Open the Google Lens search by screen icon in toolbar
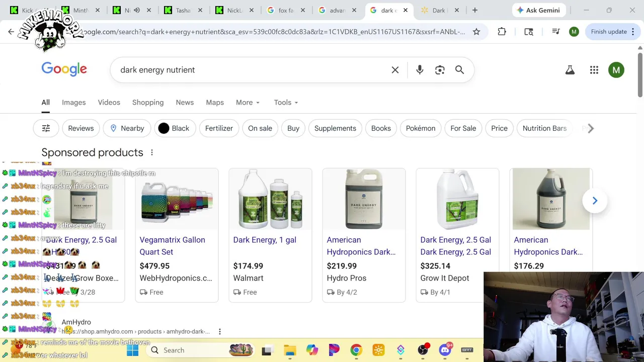Screen dimensions: 644x362 529,32
